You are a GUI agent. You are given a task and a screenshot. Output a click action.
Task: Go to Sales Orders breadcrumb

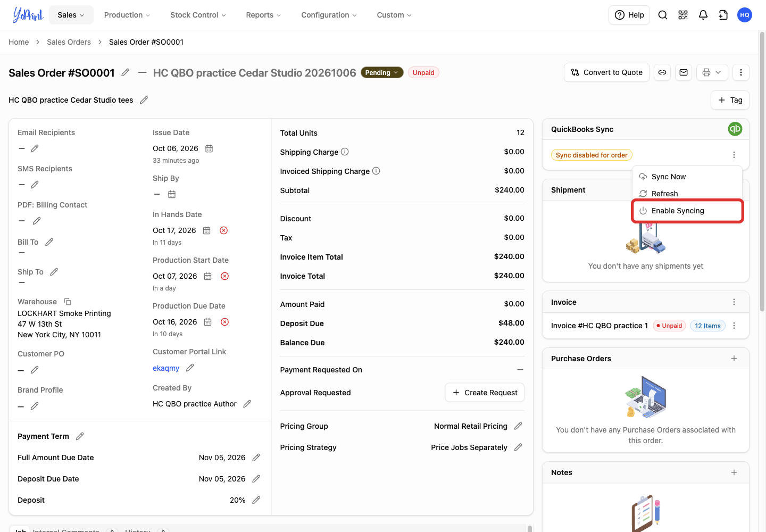point(69,42)
